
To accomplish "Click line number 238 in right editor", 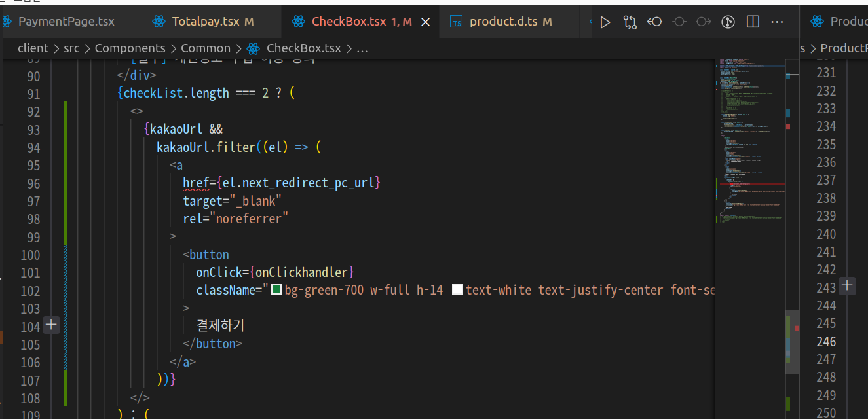I will click(826, 198).
